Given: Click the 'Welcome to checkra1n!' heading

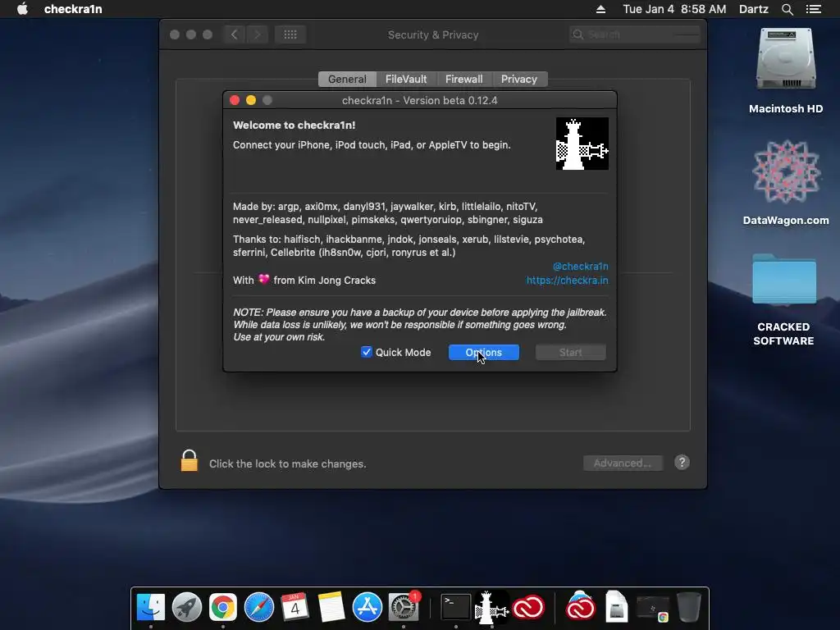Looking at the screenshot, I should click(x=294, y=125).
